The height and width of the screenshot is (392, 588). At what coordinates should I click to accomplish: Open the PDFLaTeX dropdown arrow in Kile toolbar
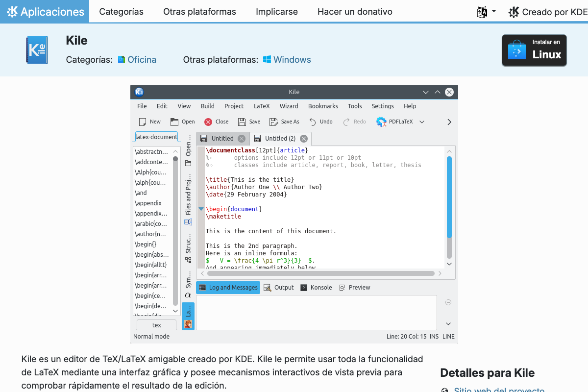(x=421, y=122)
